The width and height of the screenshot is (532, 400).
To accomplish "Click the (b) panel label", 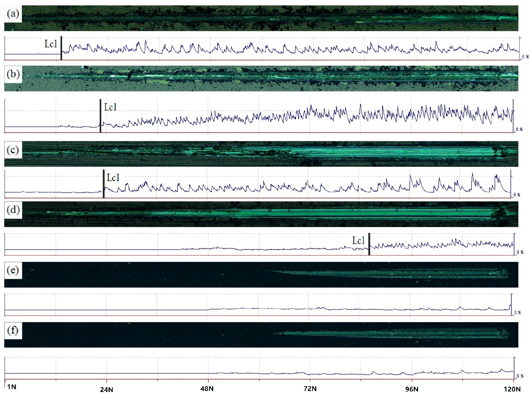I will tap(13, 74).
